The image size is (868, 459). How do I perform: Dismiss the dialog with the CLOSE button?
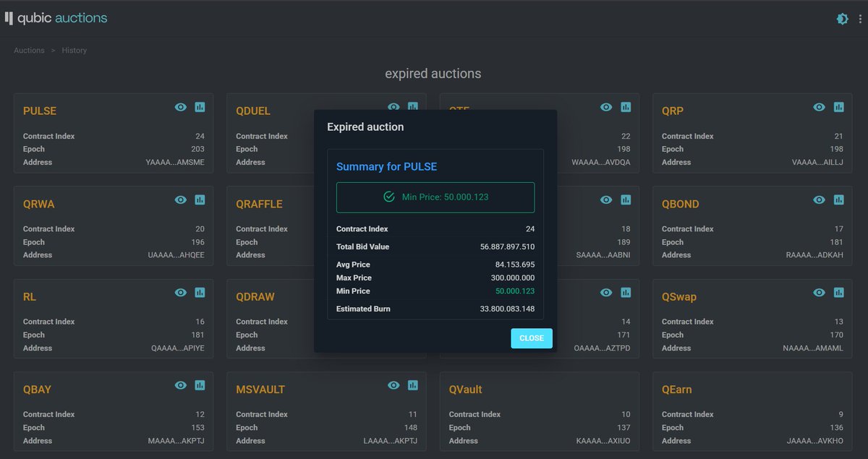pyautogui.click(x=532, y=338)
